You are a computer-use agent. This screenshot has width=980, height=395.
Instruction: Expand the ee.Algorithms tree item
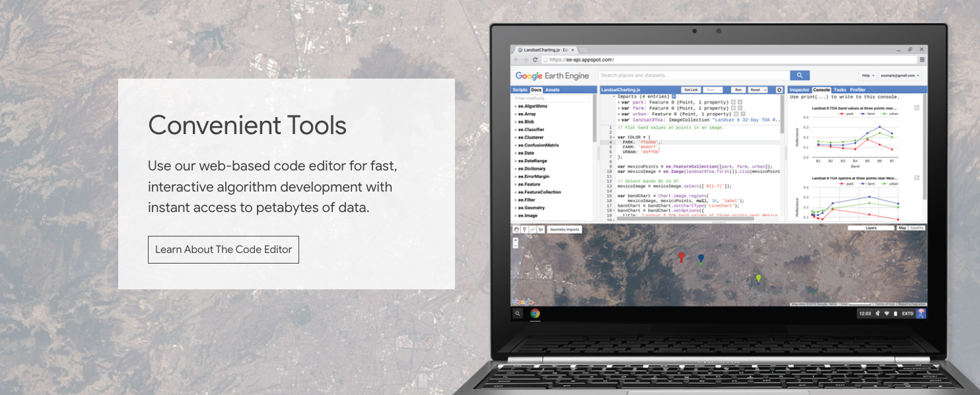(x=532, y=106)
